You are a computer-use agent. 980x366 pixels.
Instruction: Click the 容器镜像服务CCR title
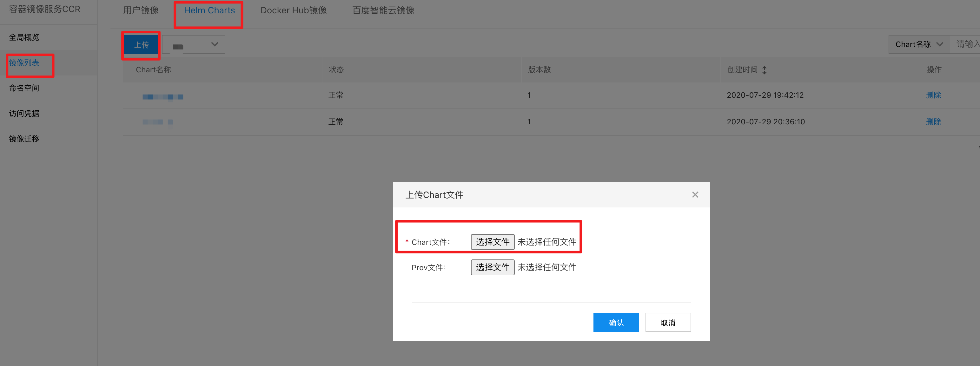pyautogui.click(x=44, y=9)
